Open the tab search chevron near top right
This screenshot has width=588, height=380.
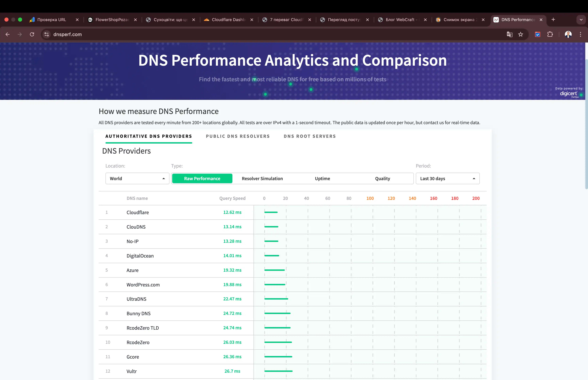point(581,20)
